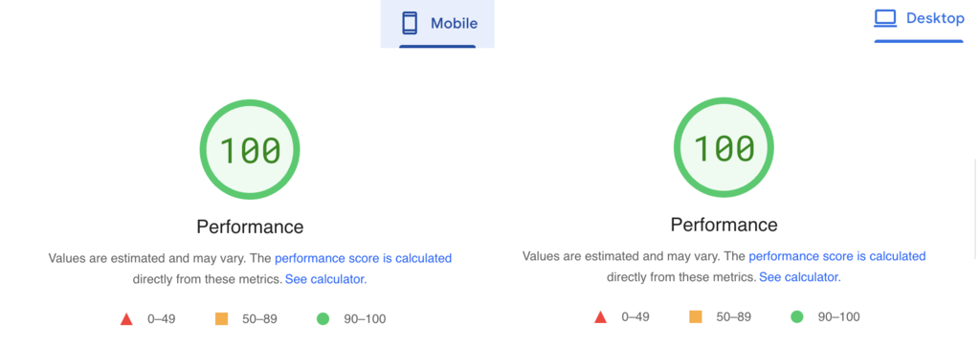This screenshot has width=980, height=346.
Task: Click orange square 50–89 icon in mobile legend
Action: [221, 319]
